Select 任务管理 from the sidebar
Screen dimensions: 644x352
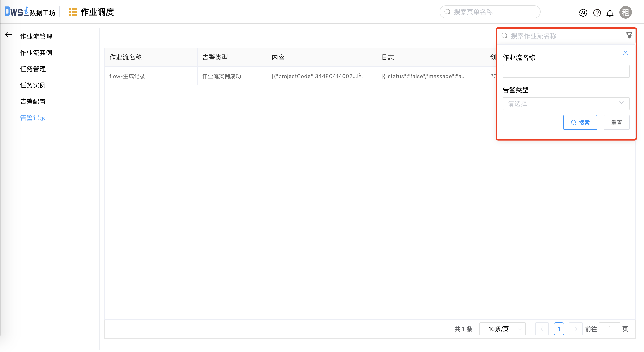(33, 69)
